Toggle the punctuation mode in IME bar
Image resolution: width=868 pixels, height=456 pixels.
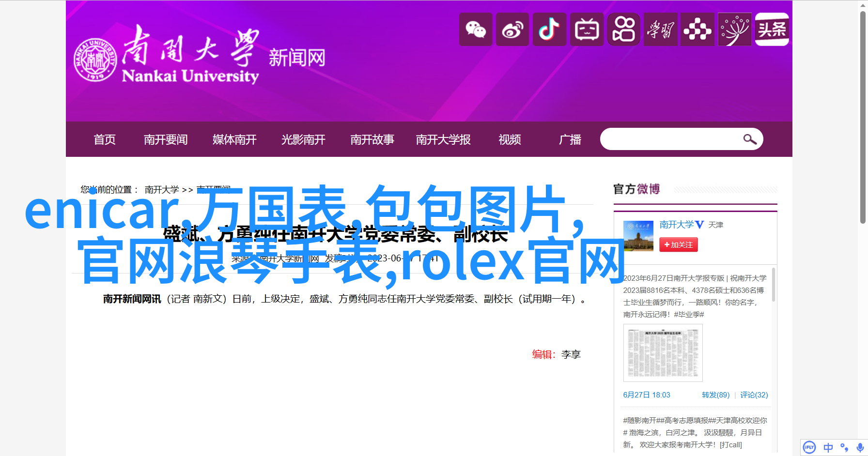pyautogui.click(x=844, y=447)
